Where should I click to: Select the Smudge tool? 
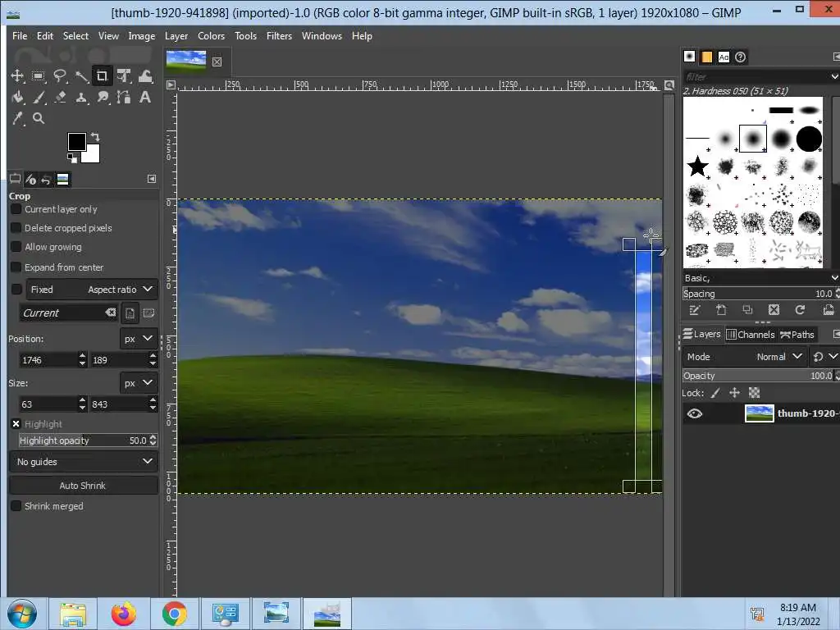103,97
